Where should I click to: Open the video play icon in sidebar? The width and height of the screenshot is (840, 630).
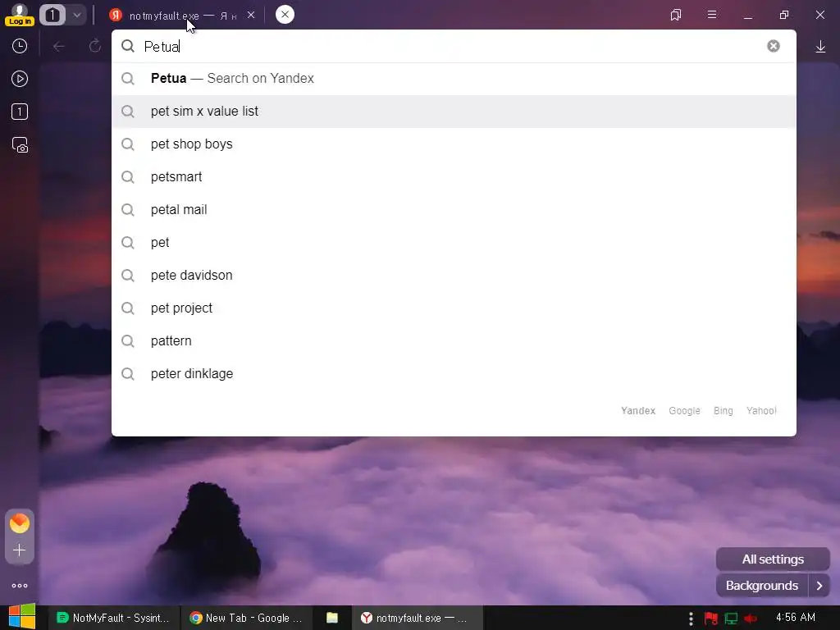point(20,79)
